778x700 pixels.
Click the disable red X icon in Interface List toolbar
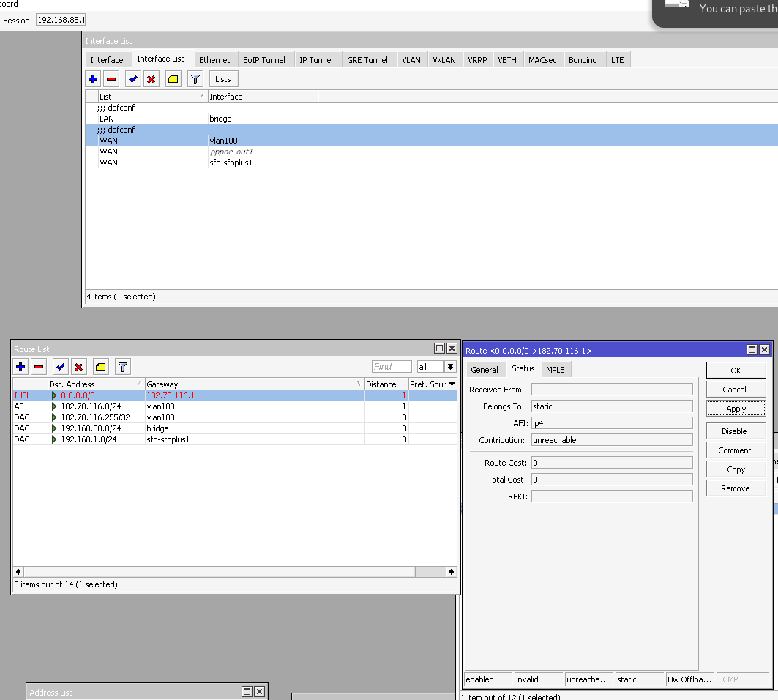pyautogui.click(x=151, y=79)
